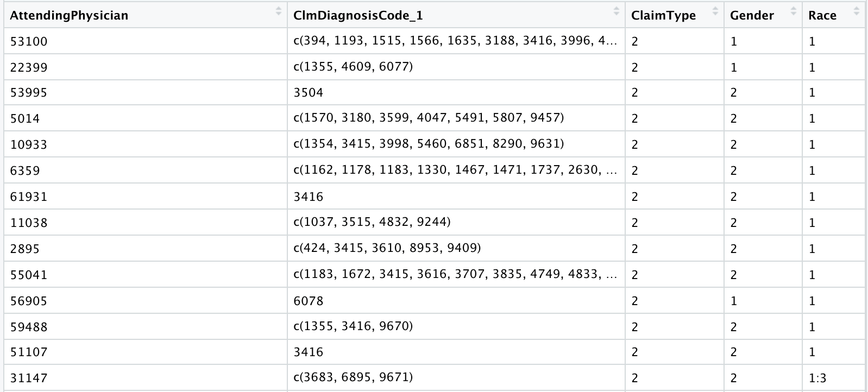Select diagnosis cell c(1355, 4609, 6077)

[x=456, y=67]
